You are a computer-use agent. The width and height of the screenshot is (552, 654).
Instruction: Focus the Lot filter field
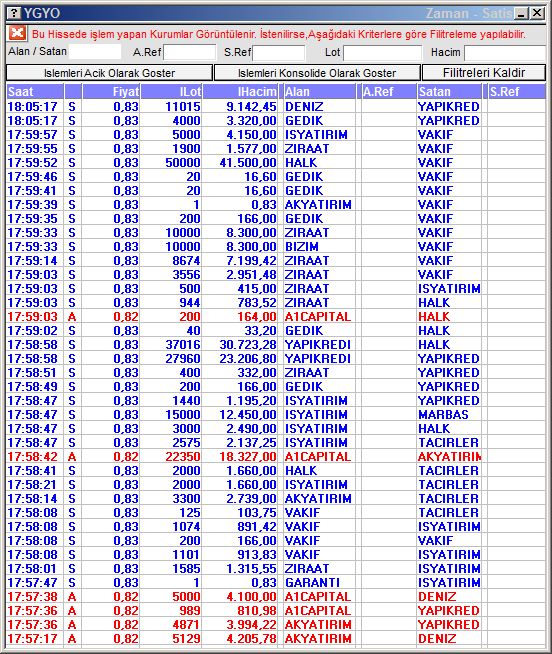(x=382, y=53)
